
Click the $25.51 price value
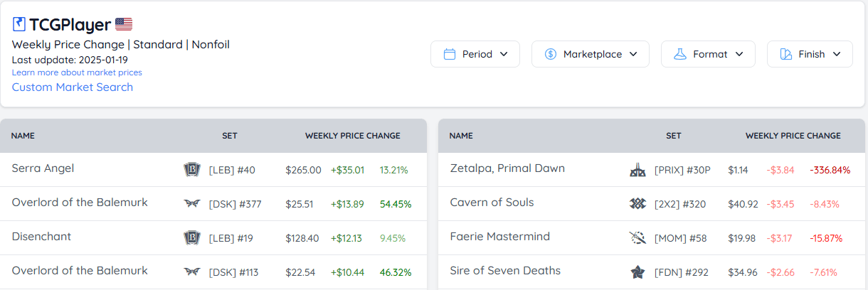(x=300, y=204)
